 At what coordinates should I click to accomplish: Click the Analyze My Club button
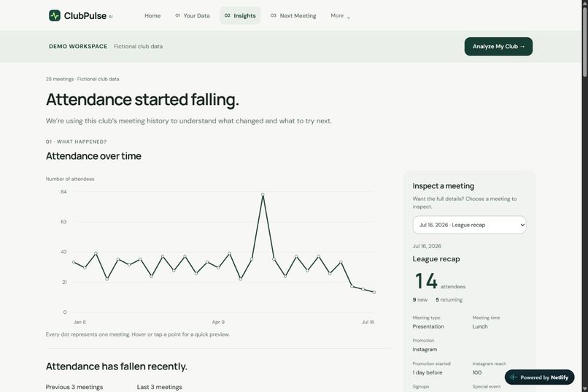pos(498,47)
